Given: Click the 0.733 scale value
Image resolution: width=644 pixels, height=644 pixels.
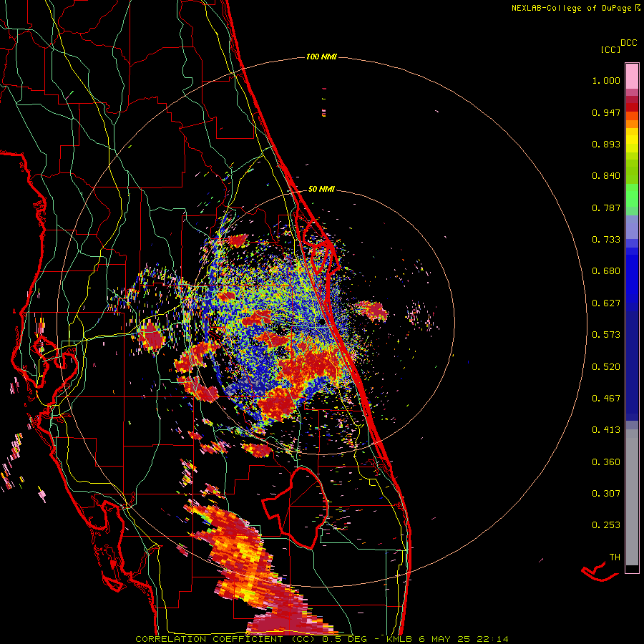Looking at the screenshot, I should point(606,240).
